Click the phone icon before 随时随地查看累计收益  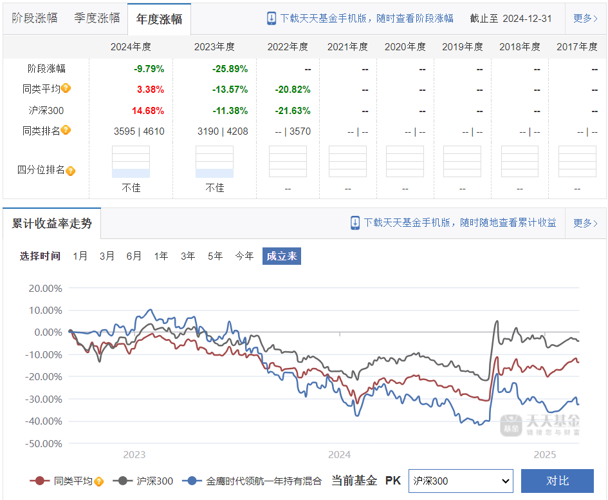[355, 223]
